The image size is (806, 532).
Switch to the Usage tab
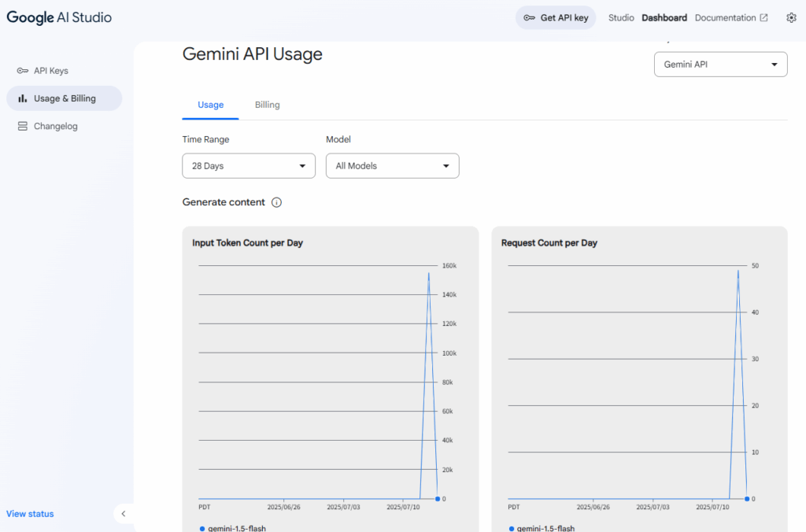point(211,105)
